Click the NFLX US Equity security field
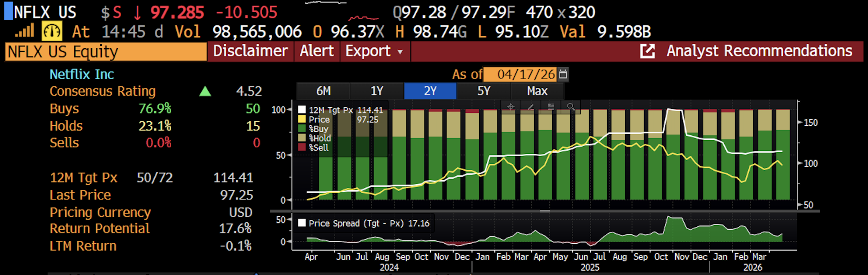Screen dimensions: 868x275 [x=106, y=52]
